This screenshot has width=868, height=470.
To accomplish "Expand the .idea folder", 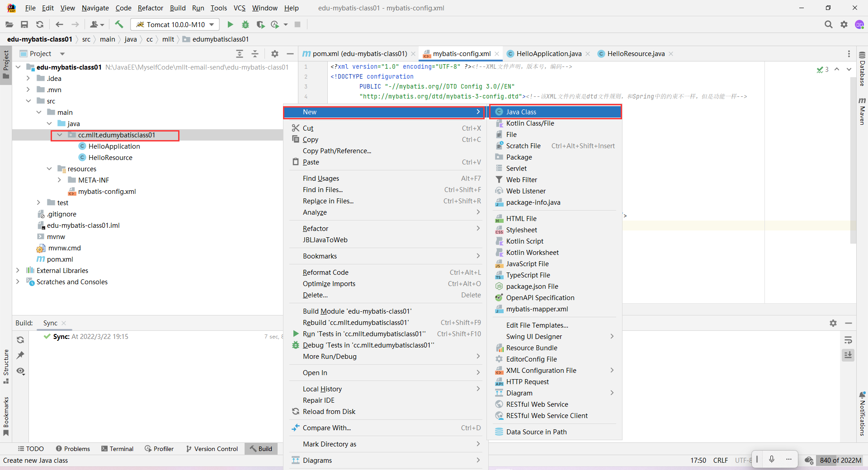I will coord(28,79).
